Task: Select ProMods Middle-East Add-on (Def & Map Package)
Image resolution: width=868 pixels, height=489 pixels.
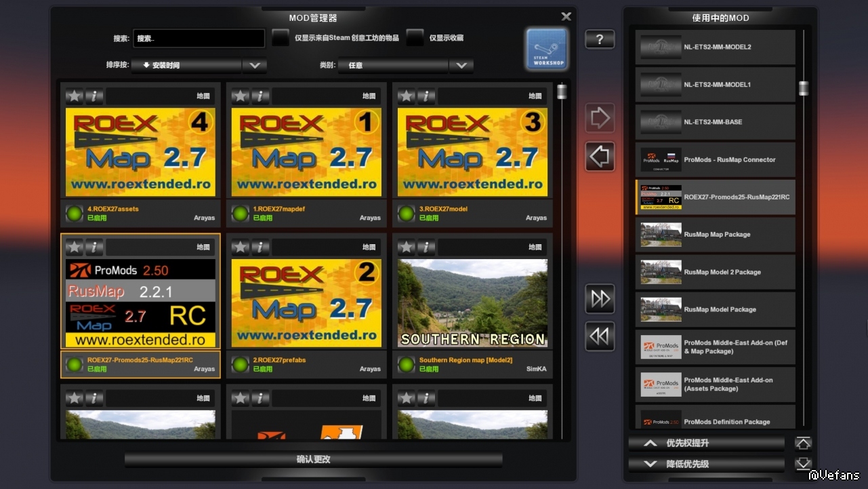Action: [715, 347]
